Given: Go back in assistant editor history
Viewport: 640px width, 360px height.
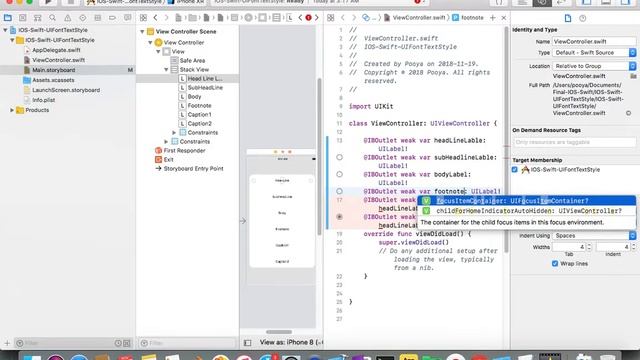Looking at the screenshot, I should click(343, 18).
